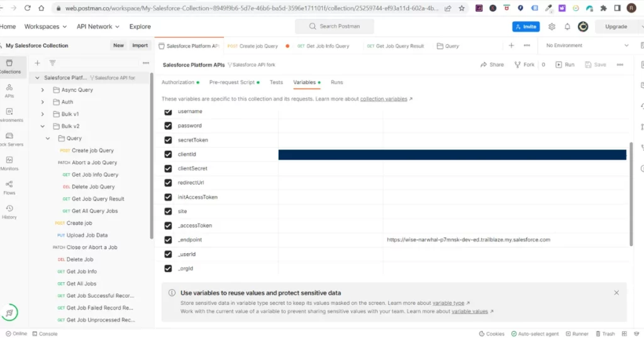Open the notifications bell
Screen dimensions: 644x338
click(x=567, y=26)
